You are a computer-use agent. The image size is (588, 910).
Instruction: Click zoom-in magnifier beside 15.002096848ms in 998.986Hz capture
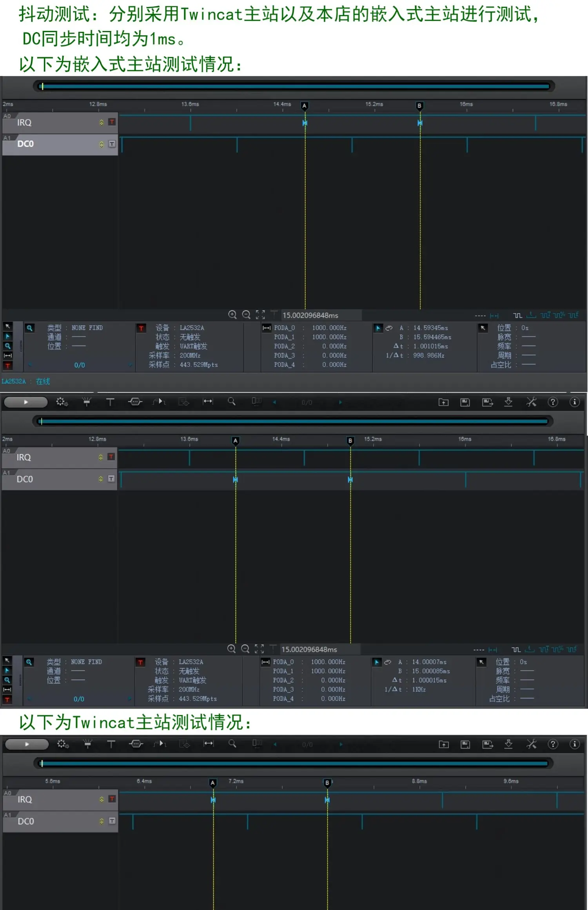(232, 315)
